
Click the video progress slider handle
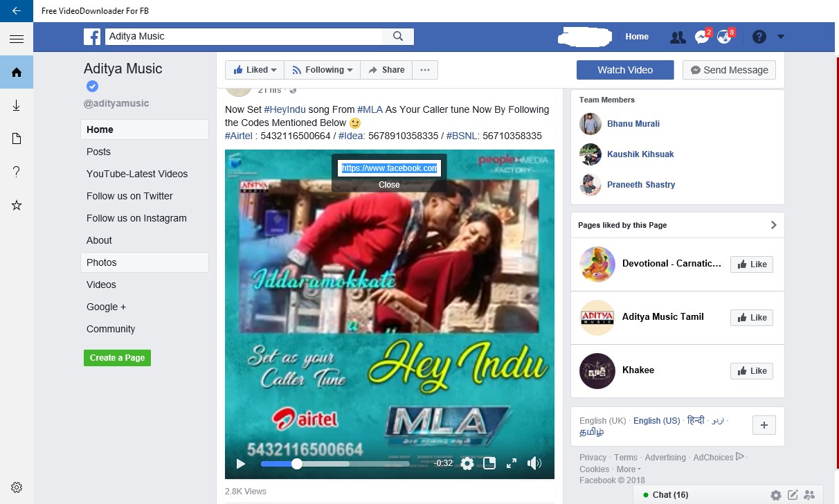pos(297,464)
